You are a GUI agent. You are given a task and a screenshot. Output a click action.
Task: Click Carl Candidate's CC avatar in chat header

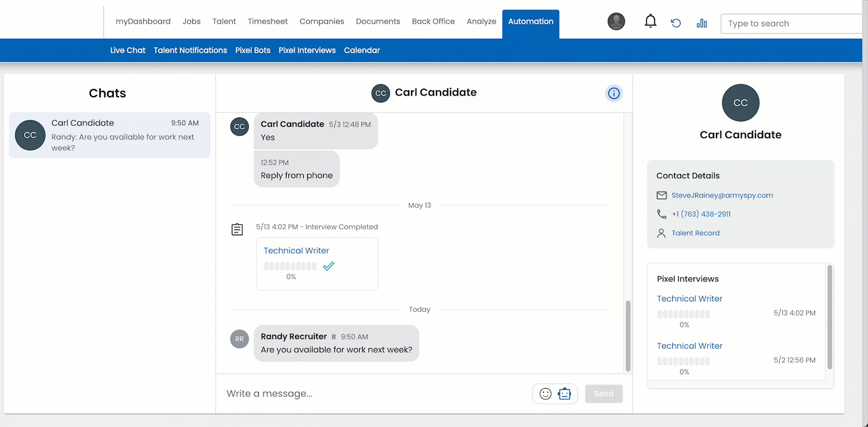(381, 93)
